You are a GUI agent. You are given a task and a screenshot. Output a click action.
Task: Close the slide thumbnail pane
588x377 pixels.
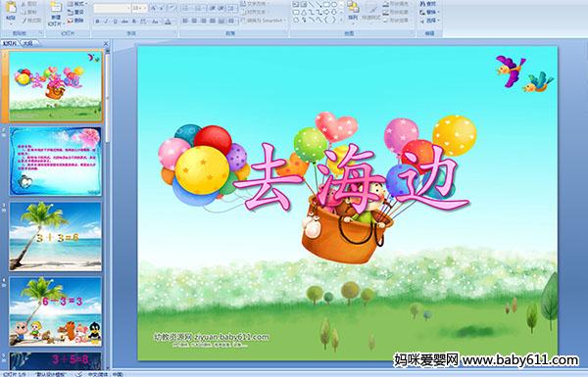coord(106,43)
